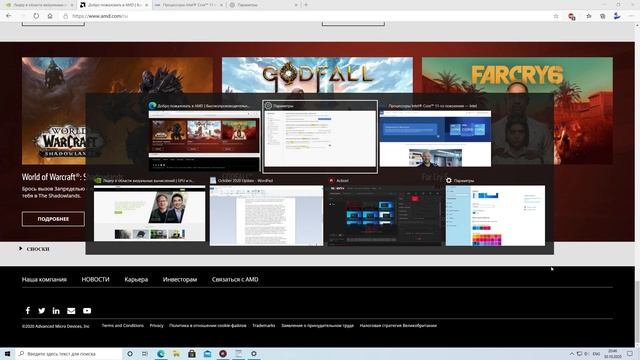Go back using the browser back arrow
The height and width of the screenshot is (360, 640).
pos(9,16)
